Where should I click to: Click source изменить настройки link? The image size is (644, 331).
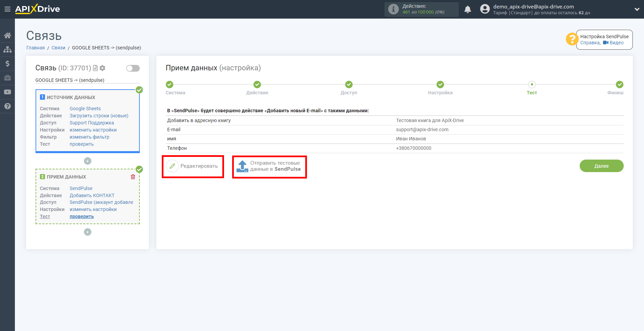coord(93,130)
